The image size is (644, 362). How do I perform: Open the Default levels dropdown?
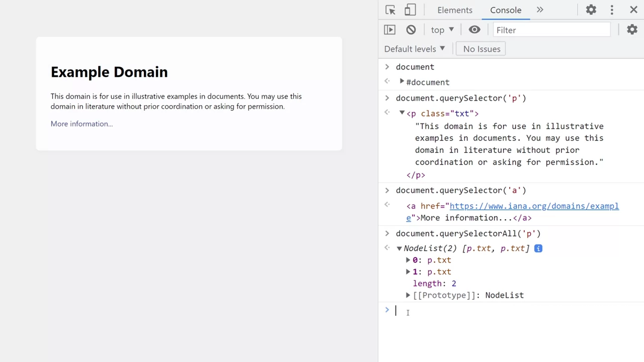(x=414, y=49)
